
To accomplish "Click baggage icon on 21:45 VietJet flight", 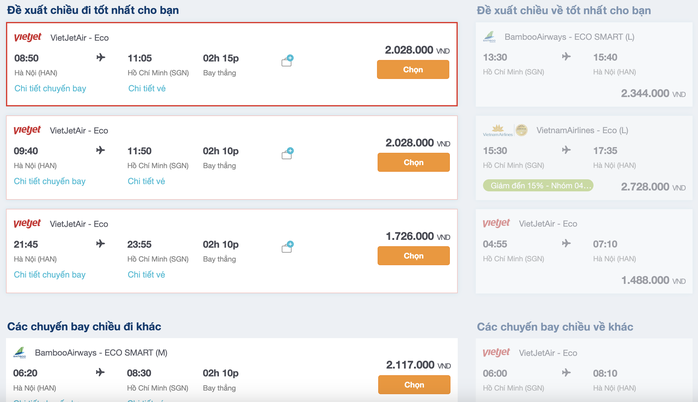I will (287, 247).
